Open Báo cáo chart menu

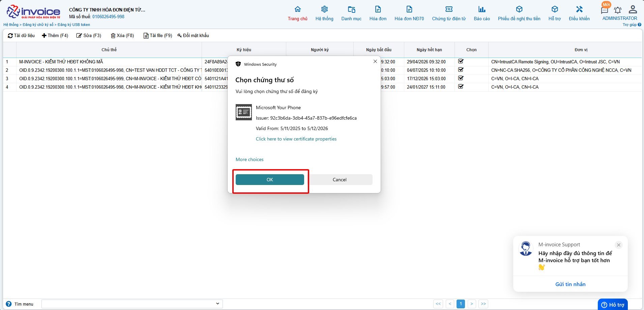click(482, 9)
